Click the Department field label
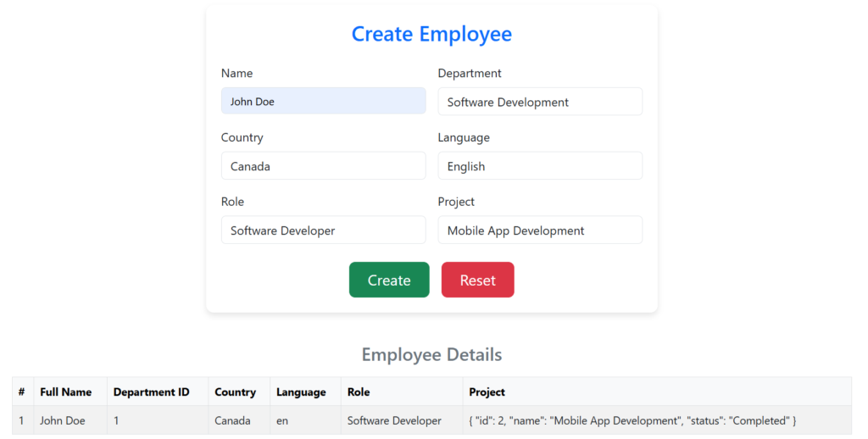 click(470, 73)
